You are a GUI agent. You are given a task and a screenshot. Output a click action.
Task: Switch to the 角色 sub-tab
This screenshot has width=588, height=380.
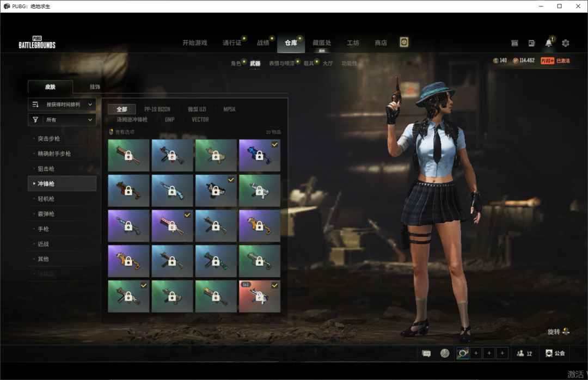coord(236,63)
